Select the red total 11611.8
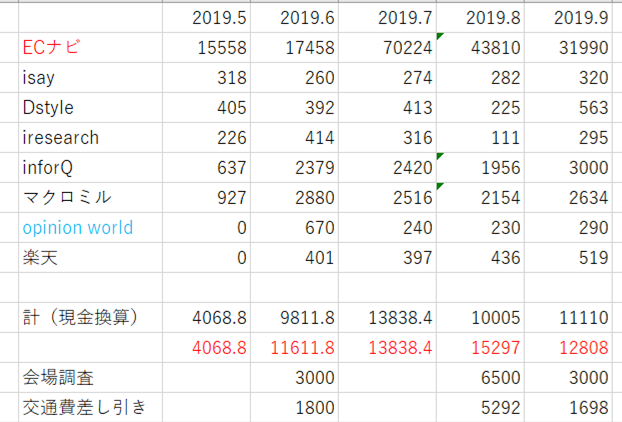Screen dimensions: 622x422 295,348
